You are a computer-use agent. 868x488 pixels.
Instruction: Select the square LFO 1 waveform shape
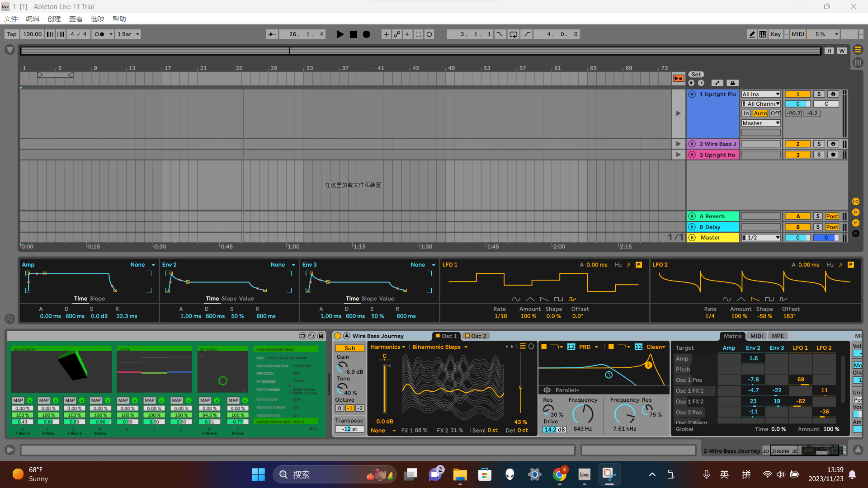point(558,299)
